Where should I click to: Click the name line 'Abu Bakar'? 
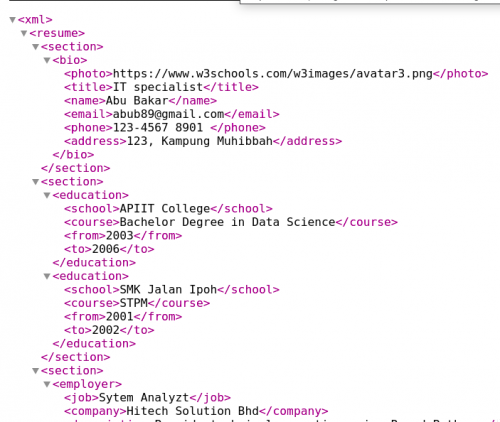(x=140, y=101)
